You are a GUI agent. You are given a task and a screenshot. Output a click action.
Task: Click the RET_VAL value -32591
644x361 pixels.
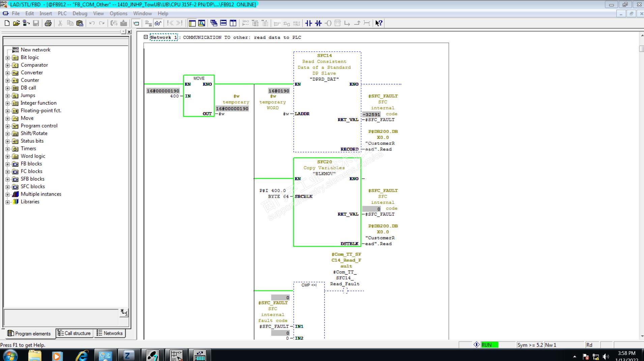click(x=371, y=114)
